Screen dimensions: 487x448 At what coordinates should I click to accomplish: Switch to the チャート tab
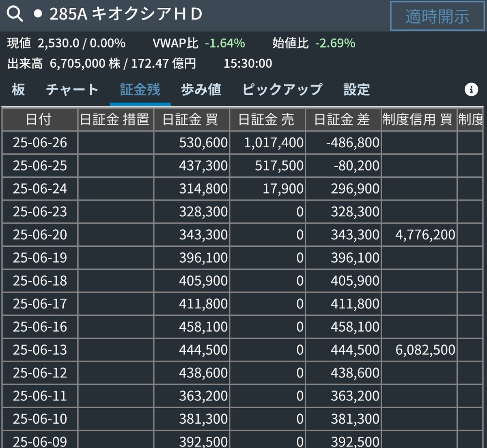(x=72, y=89)
